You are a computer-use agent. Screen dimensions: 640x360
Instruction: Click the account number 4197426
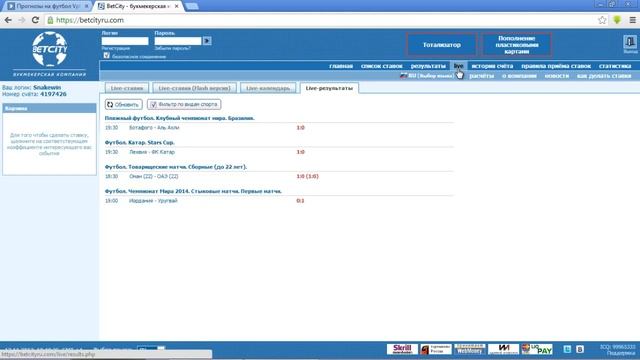point(53,94)
